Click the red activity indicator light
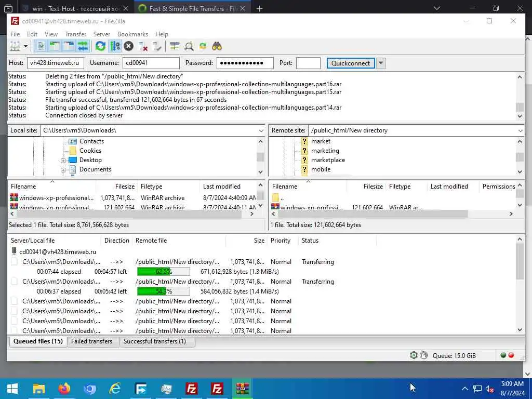The image size is (532, 399). pos(511,355)
